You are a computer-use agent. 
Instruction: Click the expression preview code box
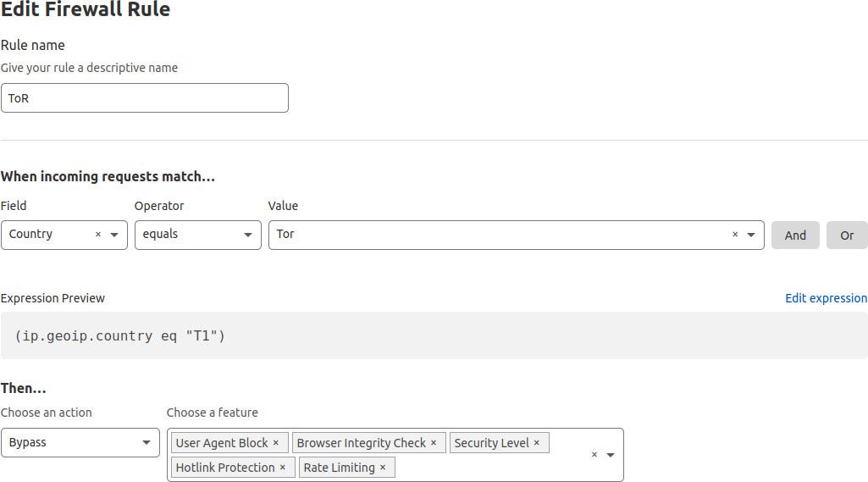click(x=434, y=335)
